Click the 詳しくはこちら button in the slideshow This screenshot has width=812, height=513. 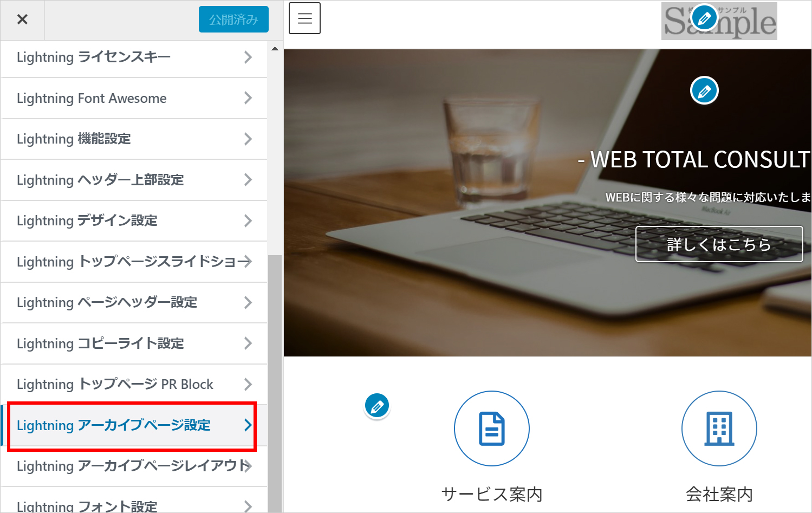coord(719,244)
